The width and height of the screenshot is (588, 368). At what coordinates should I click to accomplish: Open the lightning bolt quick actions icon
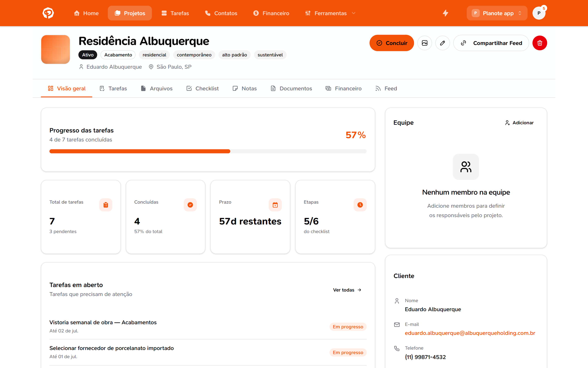tap(445, 13)
